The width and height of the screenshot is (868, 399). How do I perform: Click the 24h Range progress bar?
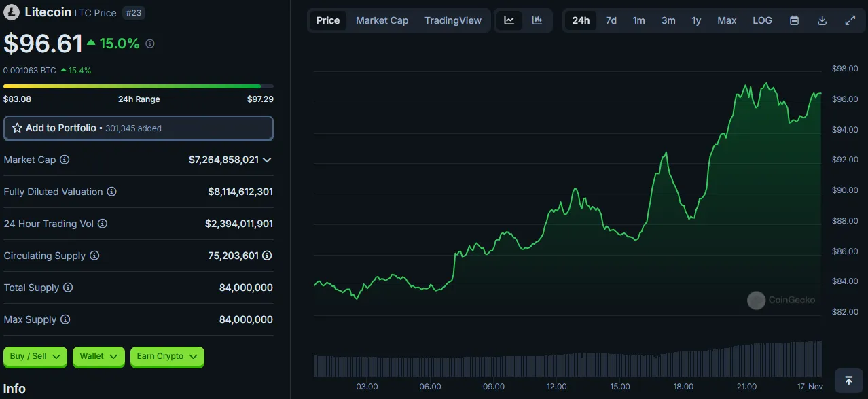coord(139,86)
